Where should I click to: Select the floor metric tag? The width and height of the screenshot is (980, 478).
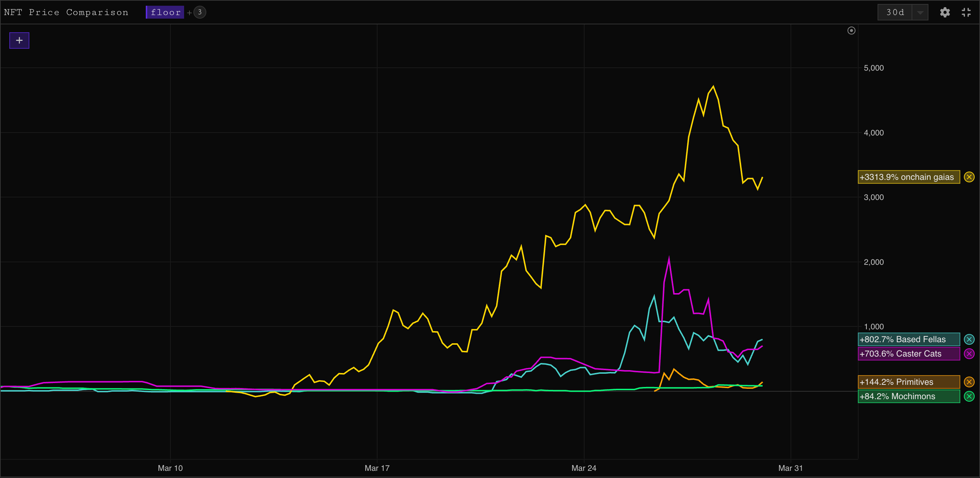tap(165, 12)
